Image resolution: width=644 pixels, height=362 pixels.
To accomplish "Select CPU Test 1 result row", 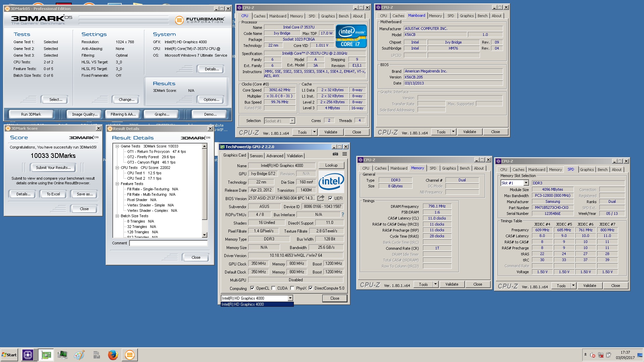I will (144, 173).
